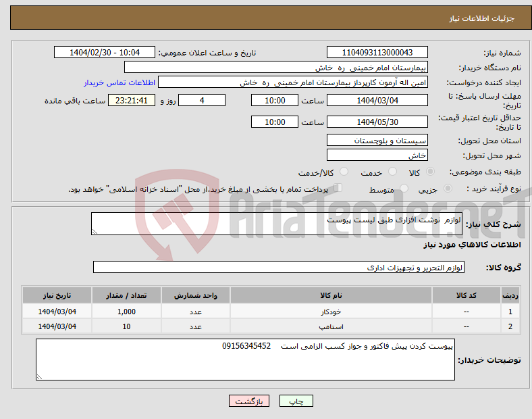Click the remaining time field 23:21:41
Screen dimensions: 532x419
tap(132, 100)
